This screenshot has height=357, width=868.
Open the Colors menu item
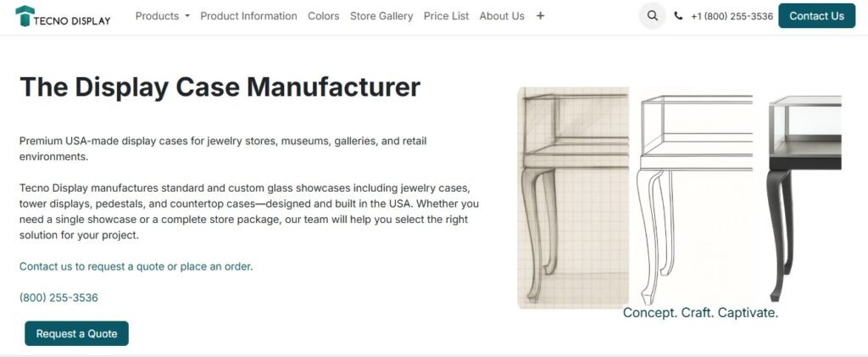coord(323,16)
